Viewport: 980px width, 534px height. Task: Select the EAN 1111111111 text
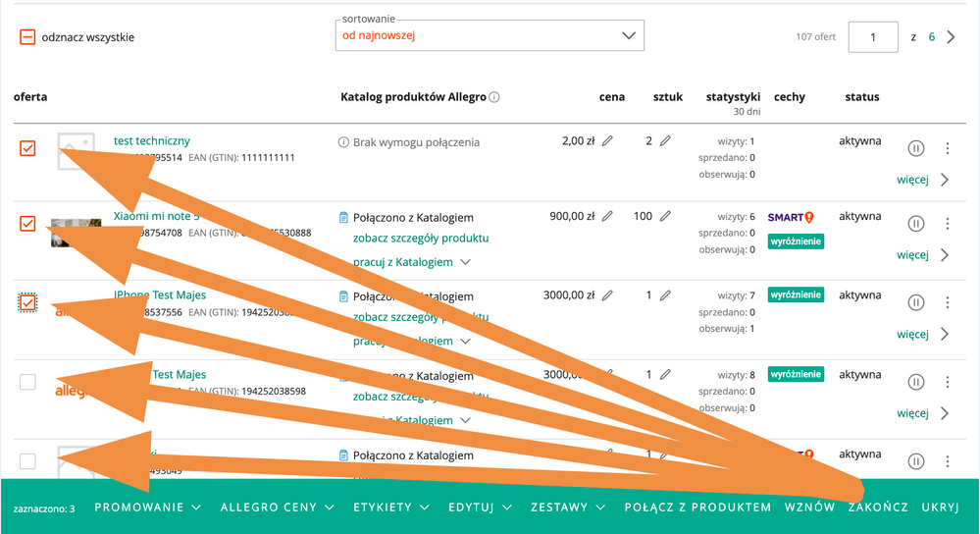pos(241,158)
